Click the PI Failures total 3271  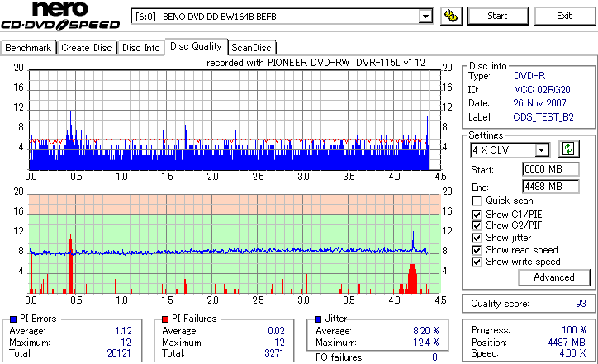(274, 353)
